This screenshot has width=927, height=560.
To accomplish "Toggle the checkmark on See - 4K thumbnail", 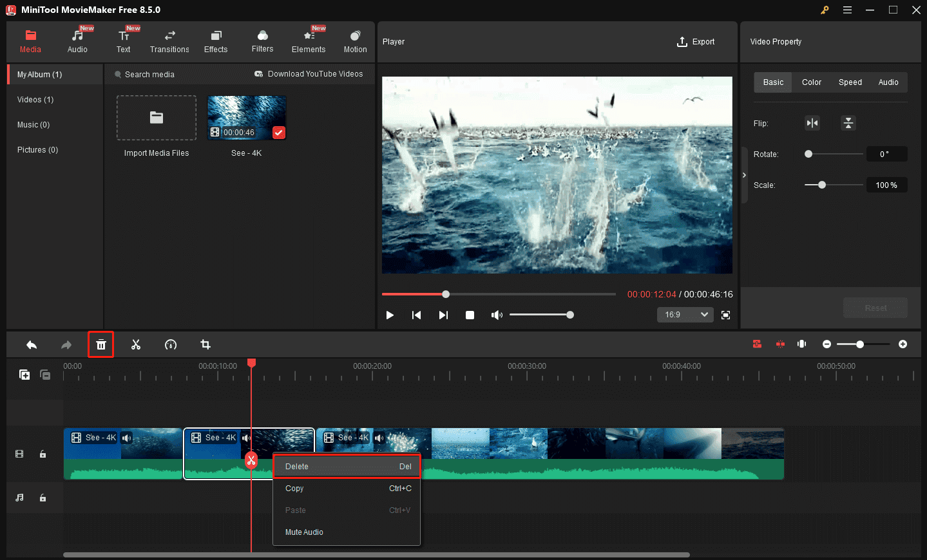I will pos(279,133).
